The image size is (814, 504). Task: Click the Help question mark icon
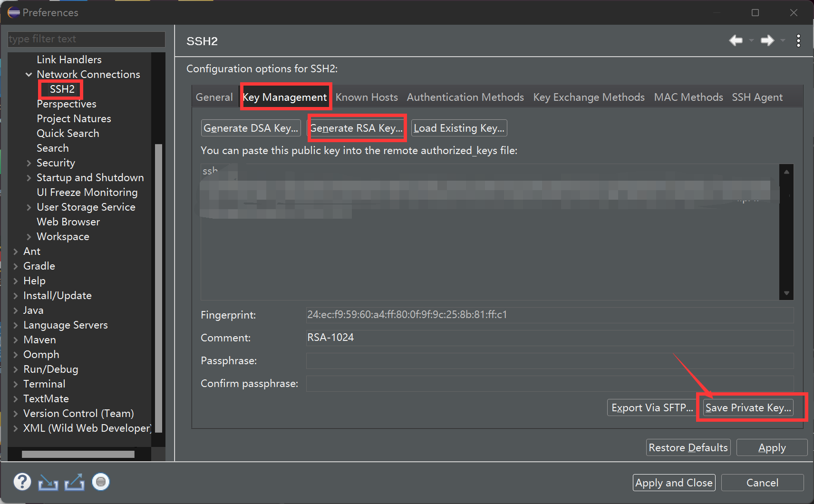coord(22,482)
